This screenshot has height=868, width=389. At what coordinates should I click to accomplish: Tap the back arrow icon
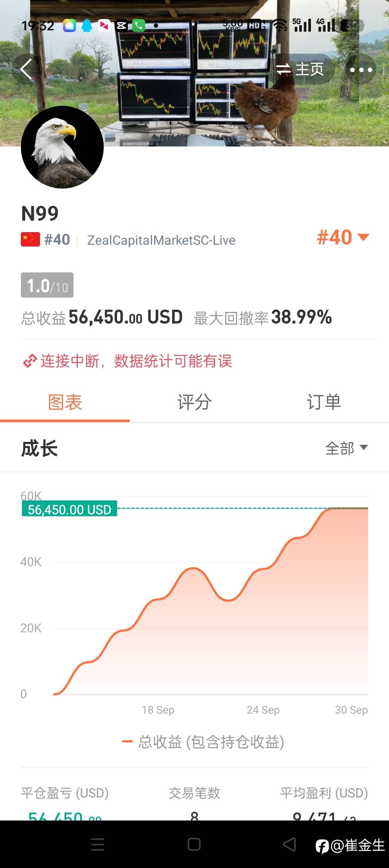[x=26, y=69]
